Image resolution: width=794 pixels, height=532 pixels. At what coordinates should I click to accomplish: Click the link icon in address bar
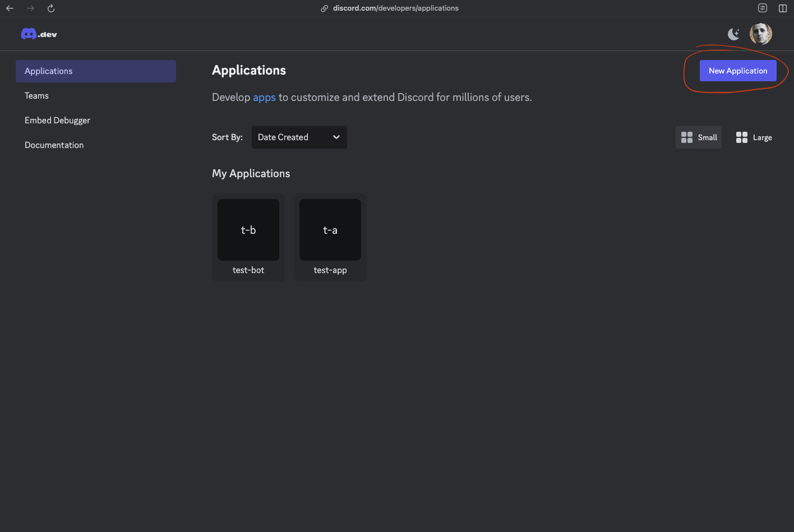(324, 8)
